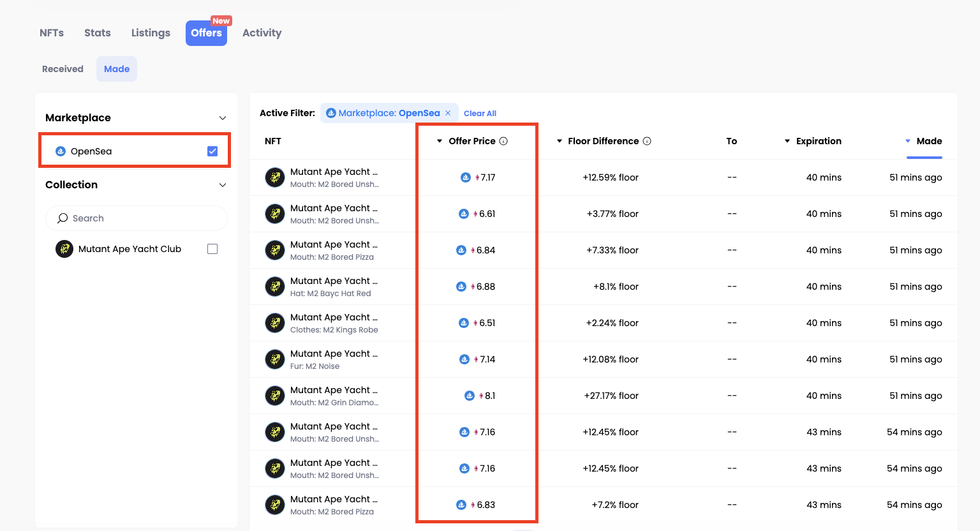Click the NFT avatar for 6.61 offer row
980x531 pixels.
click(275, 214)
